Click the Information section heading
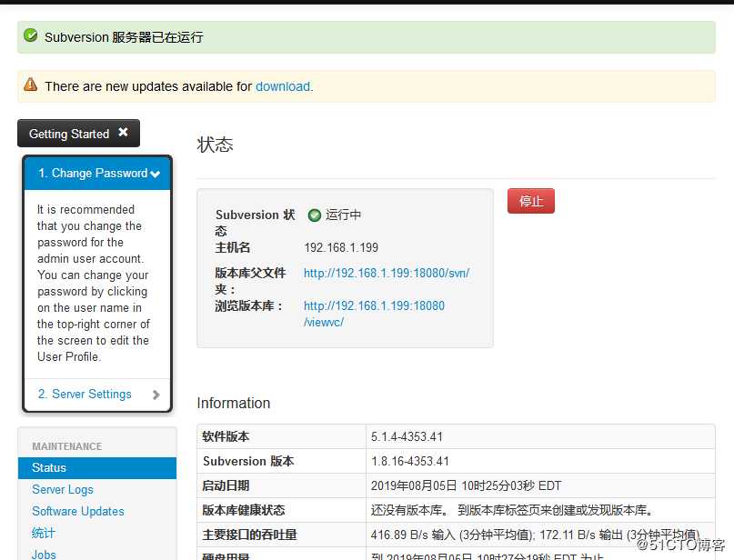 tap(234, 404)
